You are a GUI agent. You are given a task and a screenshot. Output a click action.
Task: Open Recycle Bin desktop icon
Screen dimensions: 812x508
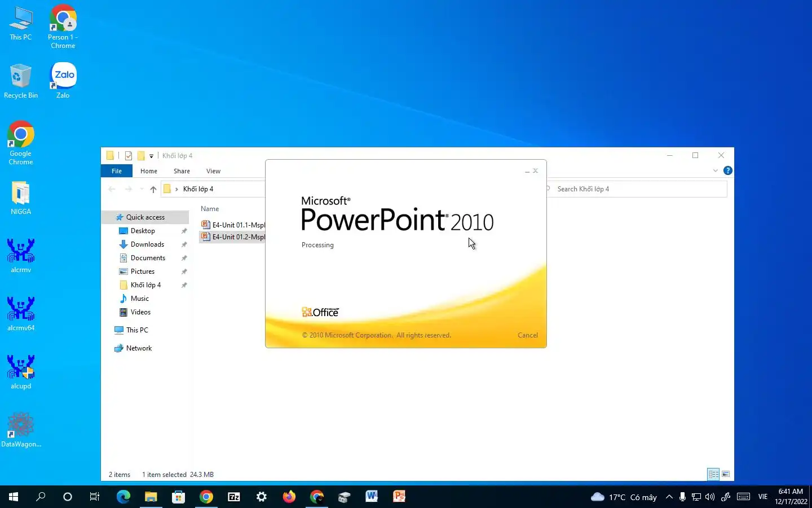tap(21, 81)
